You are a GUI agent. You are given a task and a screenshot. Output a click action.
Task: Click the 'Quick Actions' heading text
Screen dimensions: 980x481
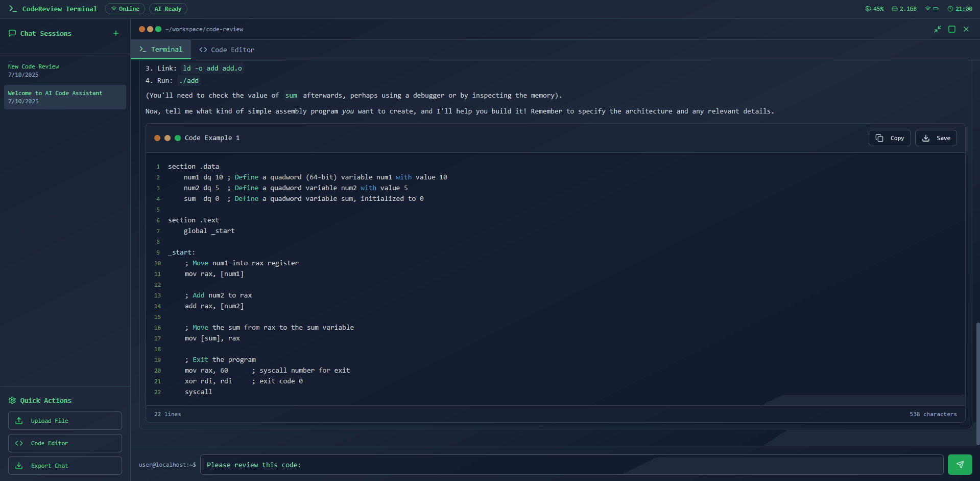tap(46, 400)
